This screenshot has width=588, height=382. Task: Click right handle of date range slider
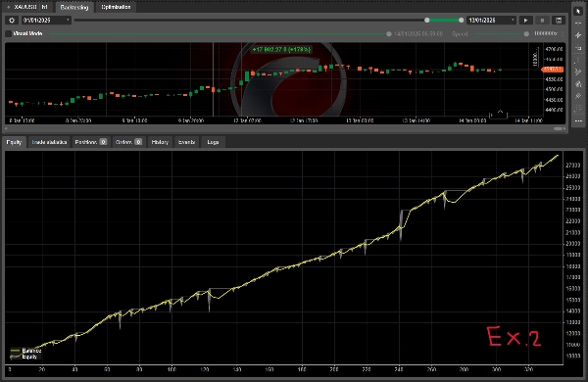pos(461,21)
